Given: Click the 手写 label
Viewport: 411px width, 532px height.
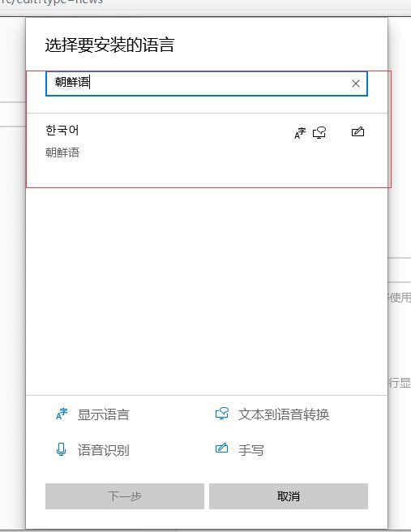Looking at the screenshot, I should click(x=251, y=450).
